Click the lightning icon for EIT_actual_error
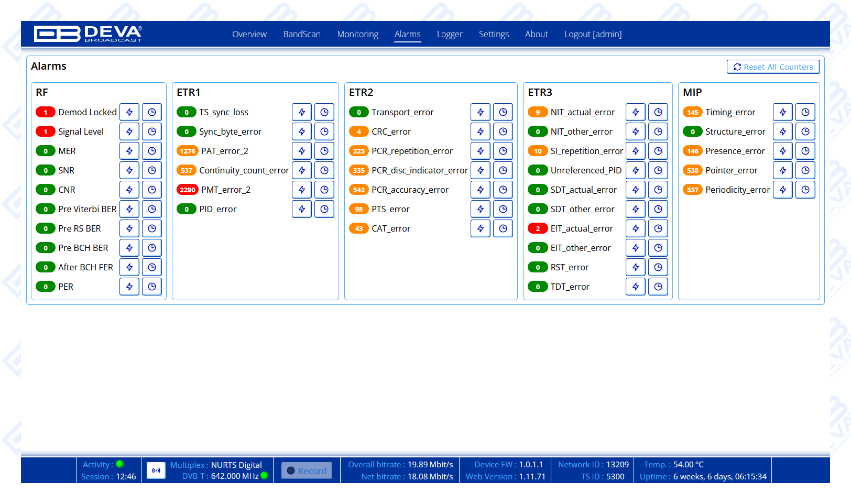 pos(636,228)
